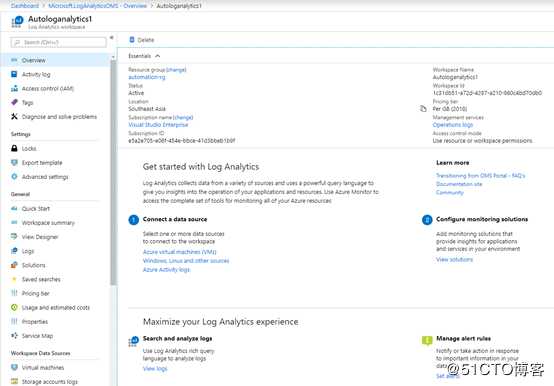Open the Logs icon in sidebar
Screen dimensions: 554x386
point(14,251)
